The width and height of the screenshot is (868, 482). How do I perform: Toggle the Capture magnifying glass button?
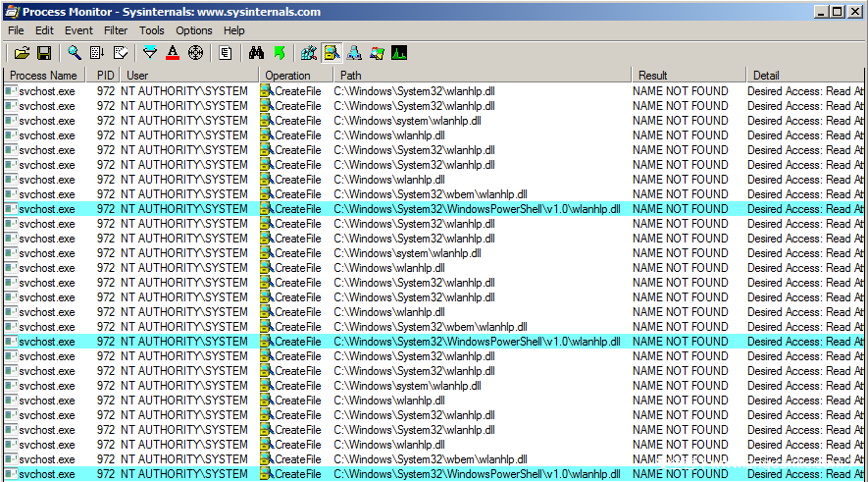point(75,52)
